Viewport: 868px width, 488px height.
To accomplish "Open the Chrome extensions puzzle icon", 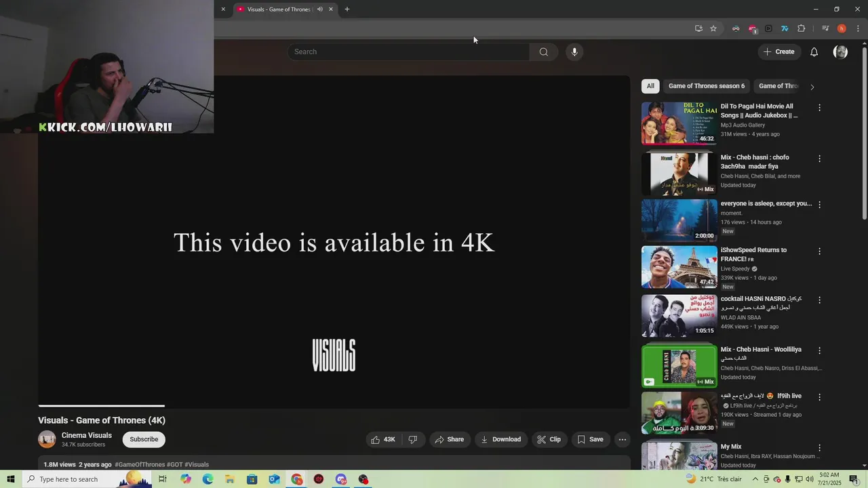I will 801,28.
